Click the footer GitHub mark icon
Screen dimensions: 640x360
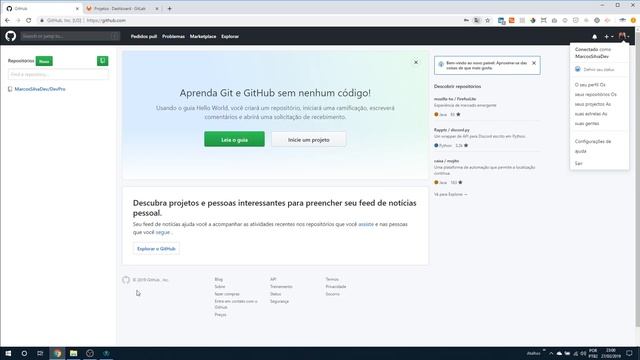pos(126,280)
